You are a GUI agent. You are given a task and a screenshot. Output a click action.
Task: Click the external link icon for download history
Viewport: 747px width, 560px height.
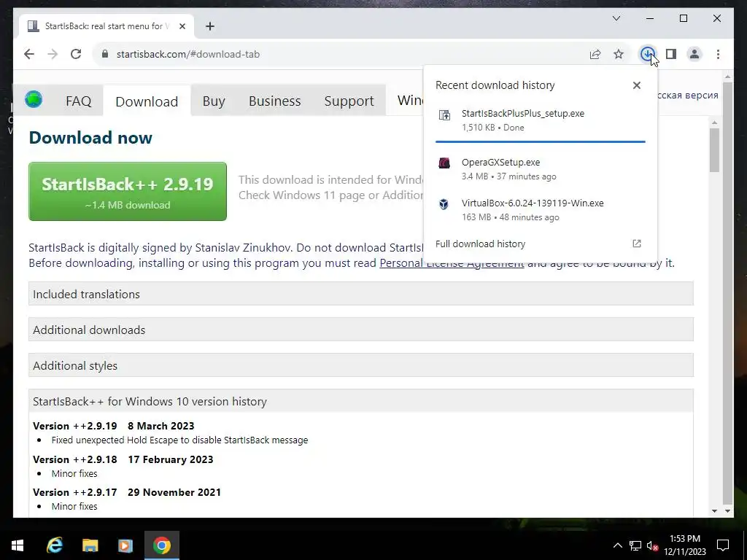[636, 244]
